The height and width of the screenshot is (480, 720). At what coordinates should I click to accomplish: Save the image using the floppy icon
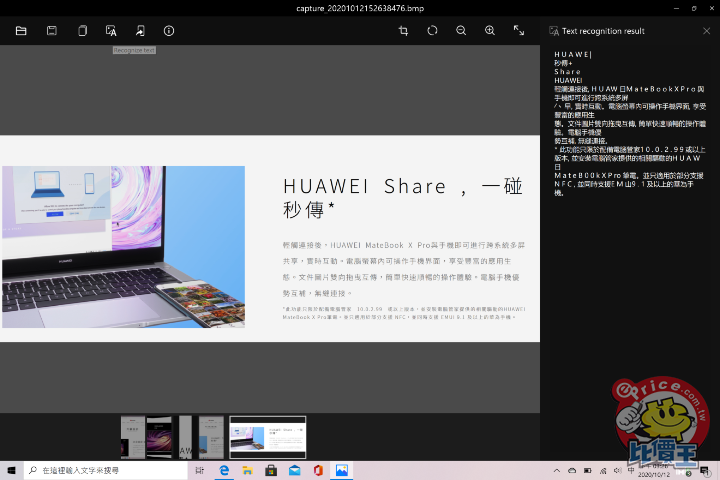tap(51, 31)
